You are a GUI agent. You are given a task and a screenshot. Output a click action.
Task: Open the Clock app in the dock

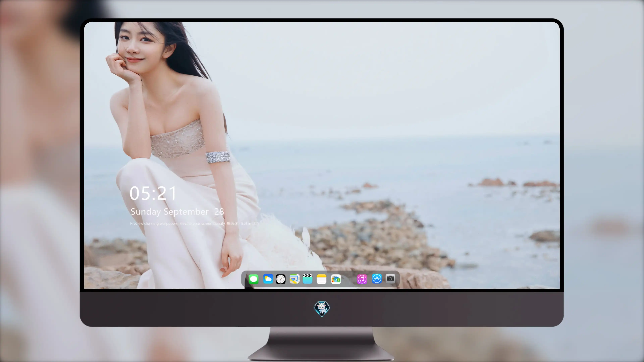281,279
